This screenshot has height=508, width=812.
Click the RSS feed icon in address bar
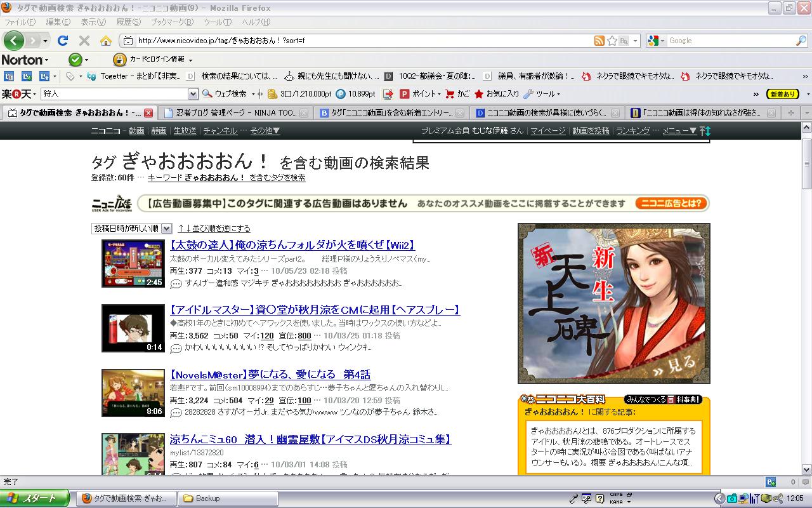point(599,41)
